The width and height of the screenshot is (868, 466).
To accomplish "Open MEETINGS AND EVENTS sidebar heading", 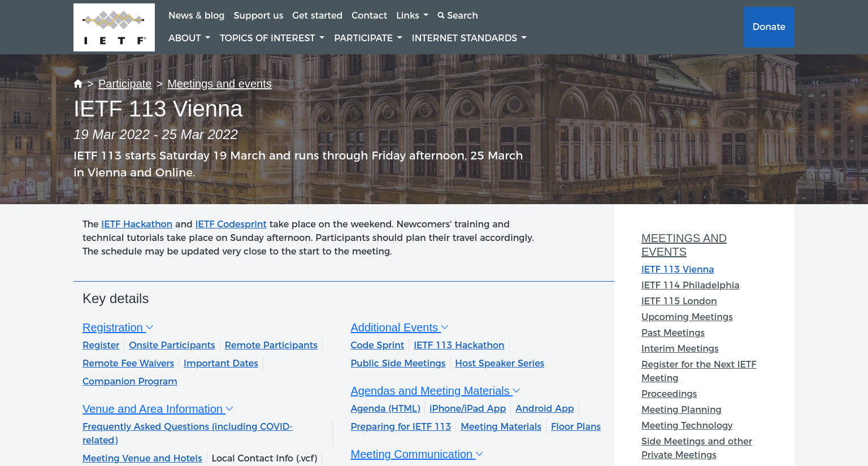I will pyautogui.click(x=684, y=245).
